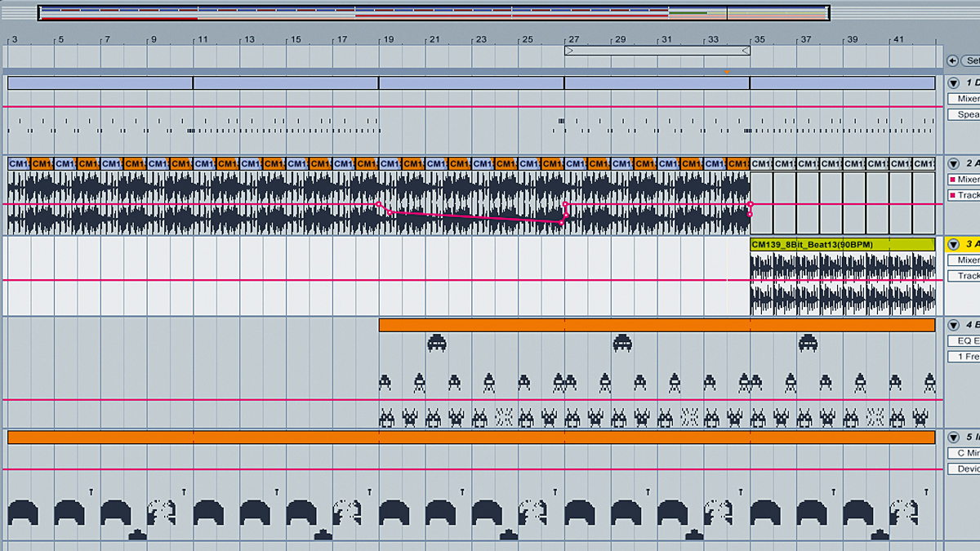Image resolution: width=980 pixels, height=551 pixels.
Task: Open track 1 'Spea' control chooser
Action: 964,114
